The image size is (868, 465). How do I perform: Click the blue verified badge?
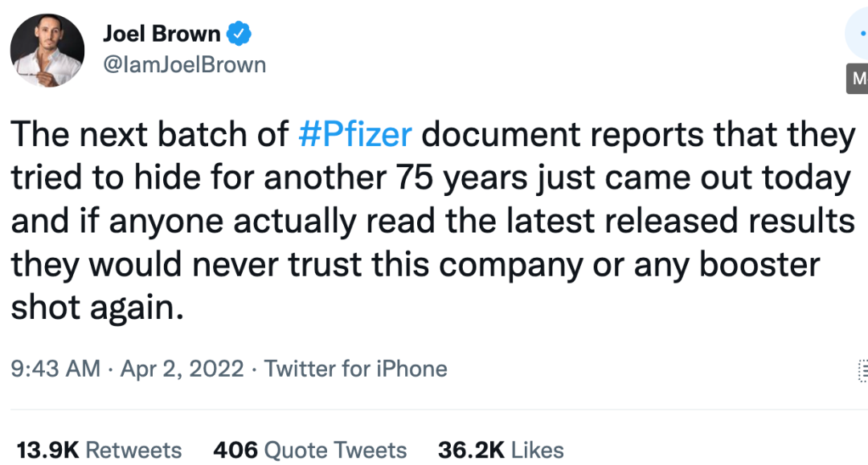[240, 34]
